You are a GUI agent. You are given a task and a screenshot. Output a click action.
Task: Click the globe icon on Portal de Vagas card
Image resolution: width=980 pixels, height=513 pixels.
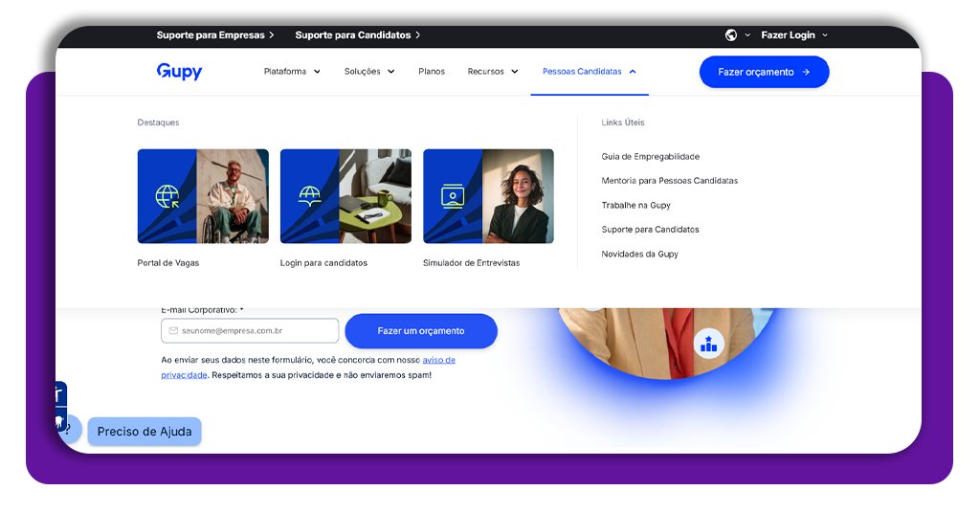(x=167, y=196)
